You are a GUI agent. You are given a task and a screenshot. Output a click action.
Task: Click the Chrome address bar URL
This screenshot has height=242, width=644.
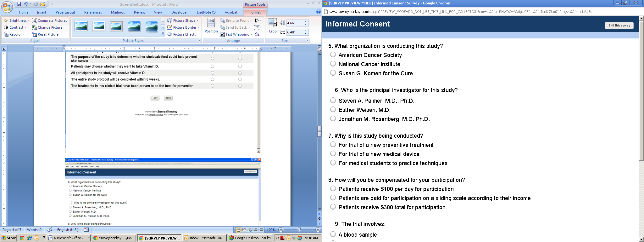tap(461, 12)
